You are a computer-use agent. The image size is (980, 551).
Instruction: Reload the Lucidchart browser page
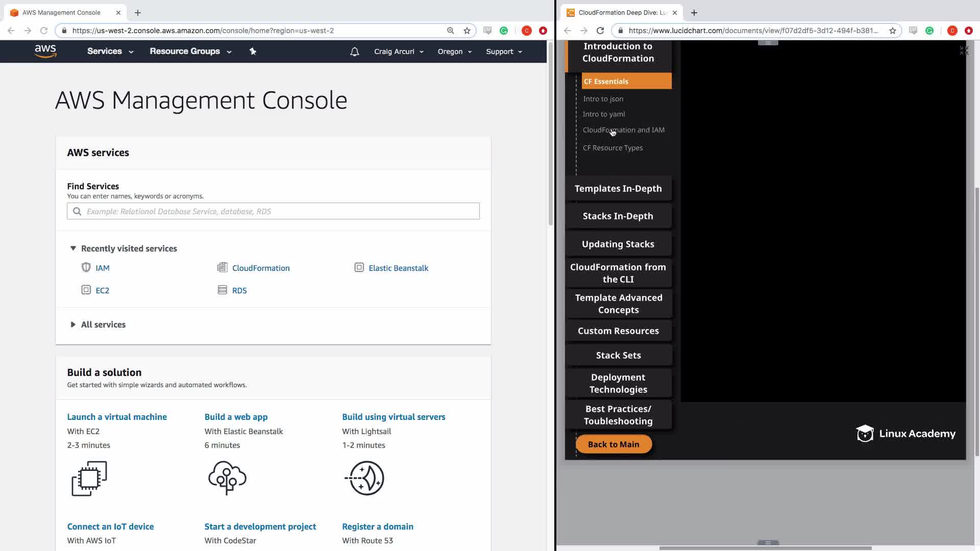tap(600, 31)
